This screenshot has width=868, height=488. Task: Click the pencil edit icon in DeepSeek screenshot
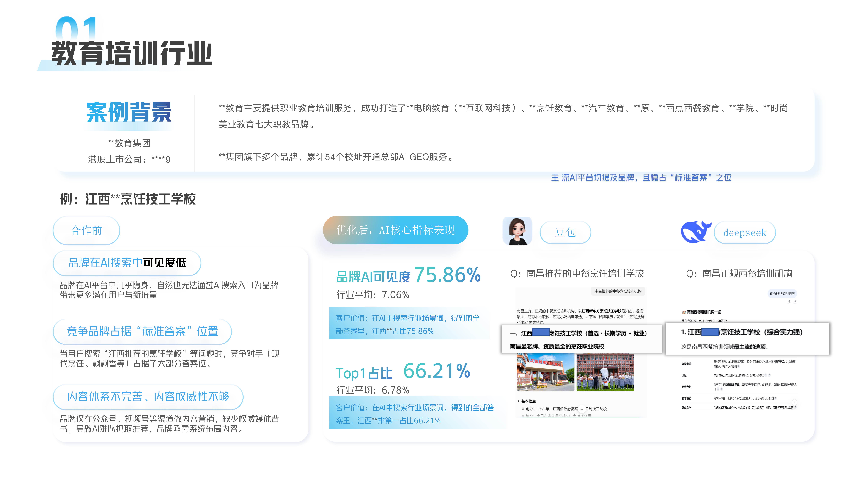point(795,302)
